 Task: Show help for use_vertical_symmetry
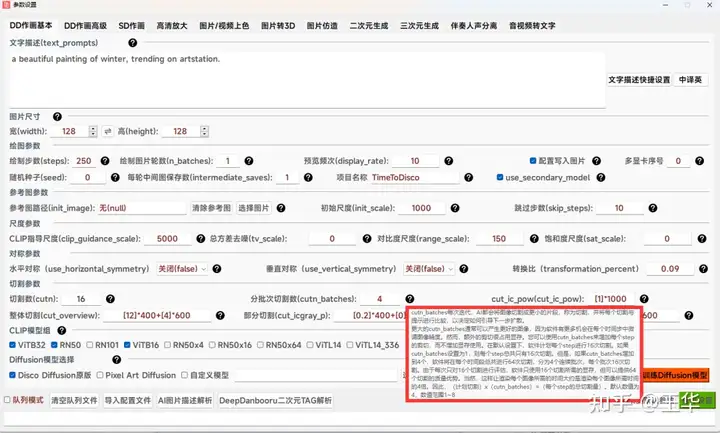(464, 269)
